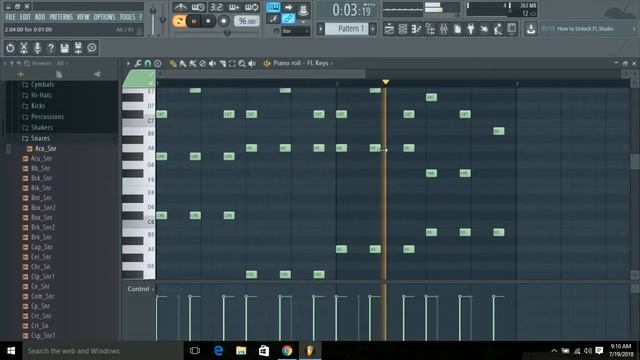This screenshot has height=360, width=640.
Task: Open the Pattern 1 selector
Action: (x=348, y=29)
